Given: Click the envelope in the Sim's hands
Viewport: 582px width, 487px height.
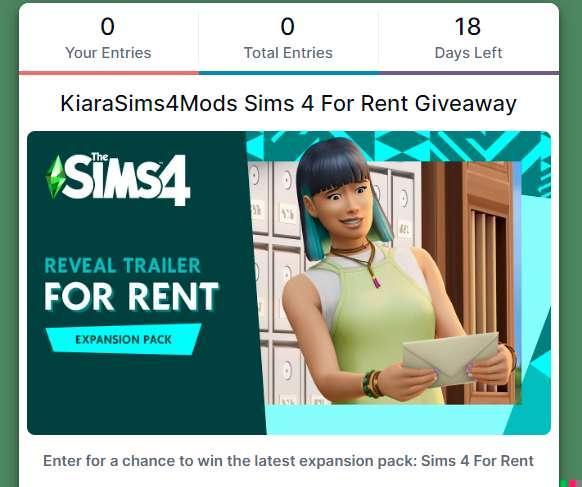Looking at the screenshot, I should coord(451,359).
